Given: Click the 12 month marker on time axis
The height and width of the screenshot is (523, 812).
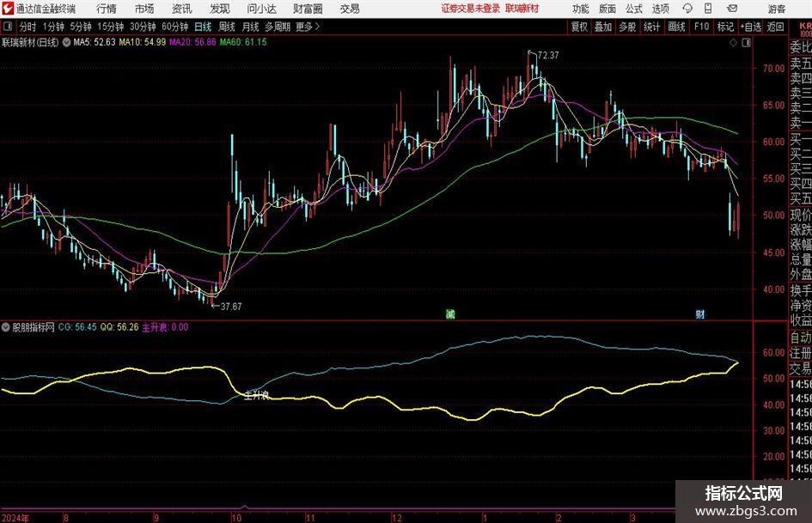Looking at the screenshot, I should coord(396,518).
